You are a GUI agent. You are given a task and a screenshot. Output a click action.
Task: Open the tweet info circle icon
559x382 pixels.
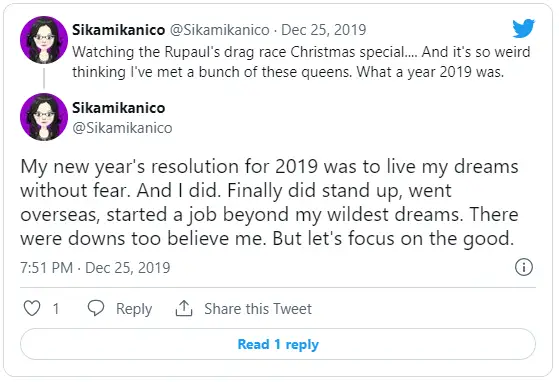click(x=524, y=267)
